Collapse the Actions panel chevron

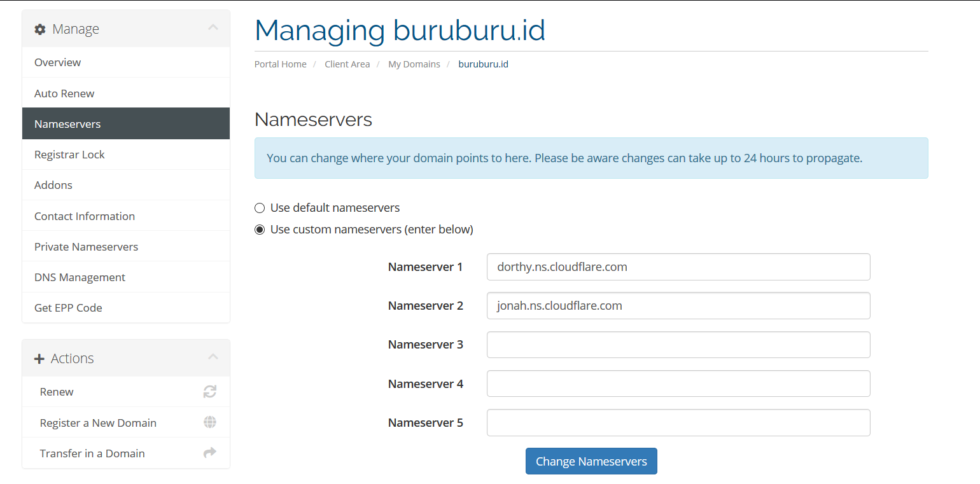213,357
